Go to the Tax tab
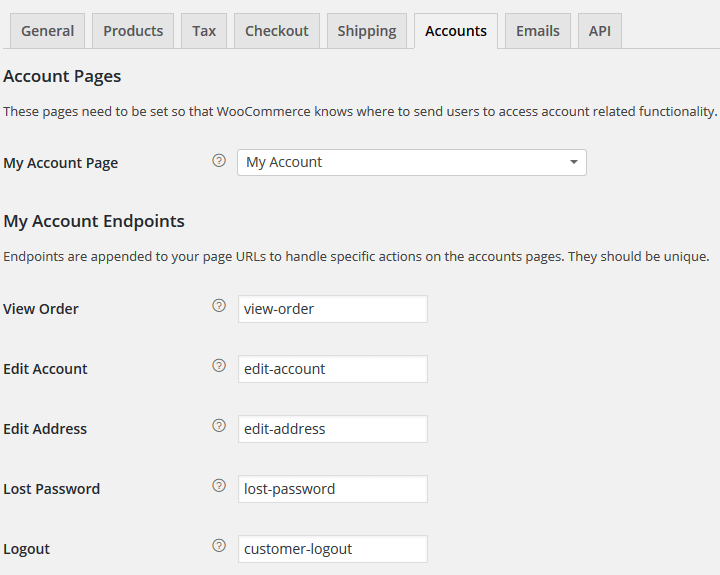 click(204, 31)
